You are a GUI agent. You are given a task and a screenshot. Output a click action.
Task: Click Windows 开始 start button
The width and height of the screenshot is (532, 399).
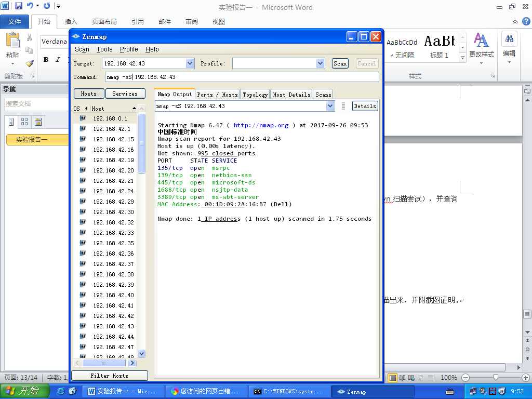[24, 391]
